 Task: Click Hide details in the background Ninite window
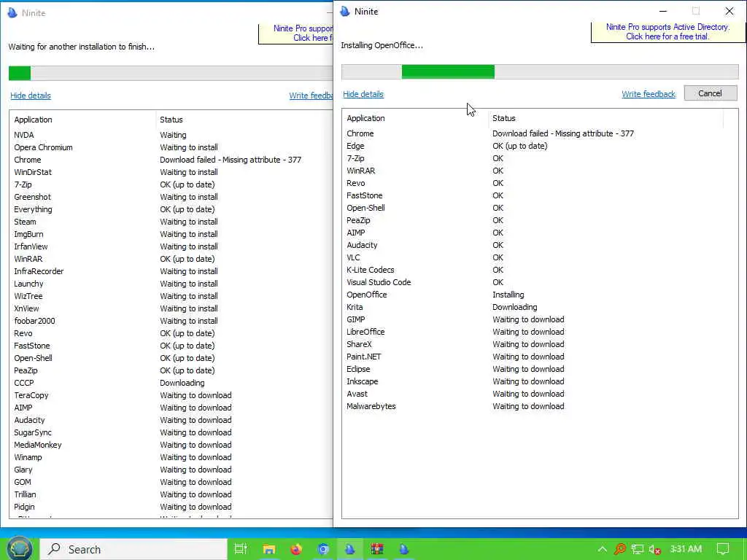[x=31, y=96]
